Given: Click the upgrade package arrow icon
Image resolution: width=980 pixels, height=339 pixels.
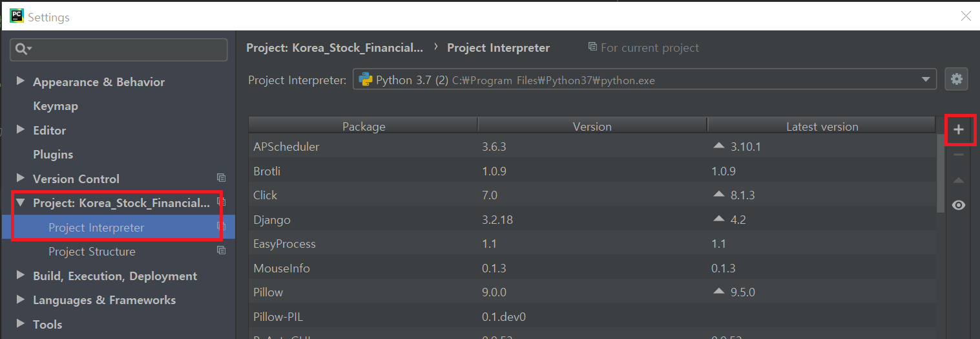Looking at the screenshot, I should coord(959,180).
